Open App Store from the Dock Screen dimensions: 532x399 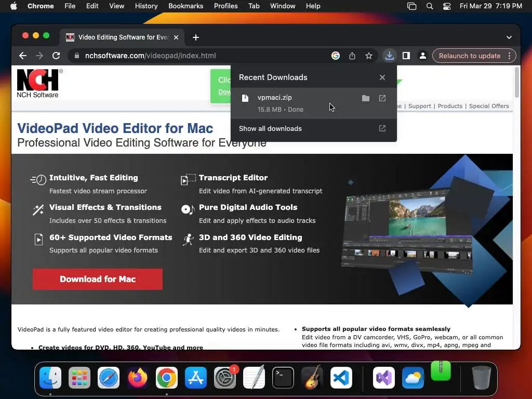[x=196, y=378]
